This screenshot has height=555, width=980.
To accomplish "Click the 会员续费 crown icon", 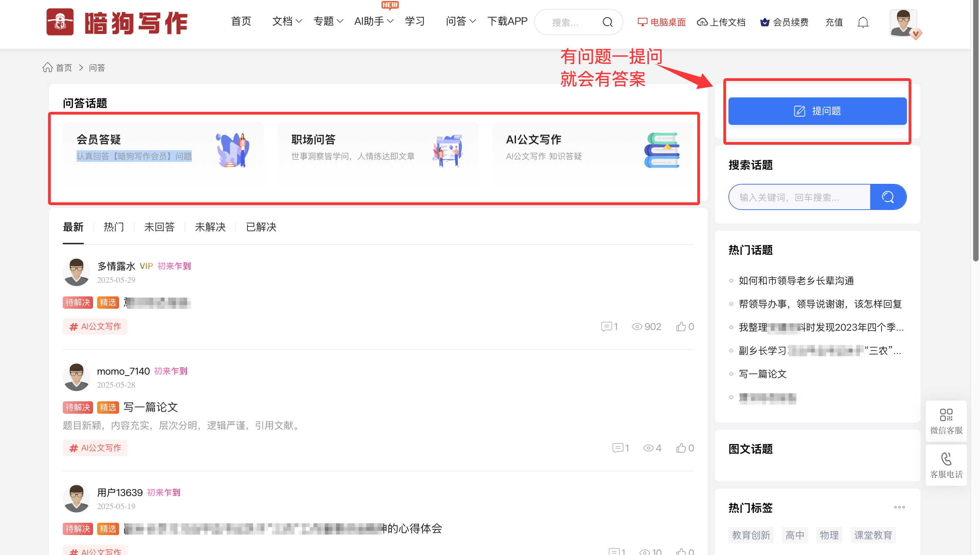I will pos(765,22).
